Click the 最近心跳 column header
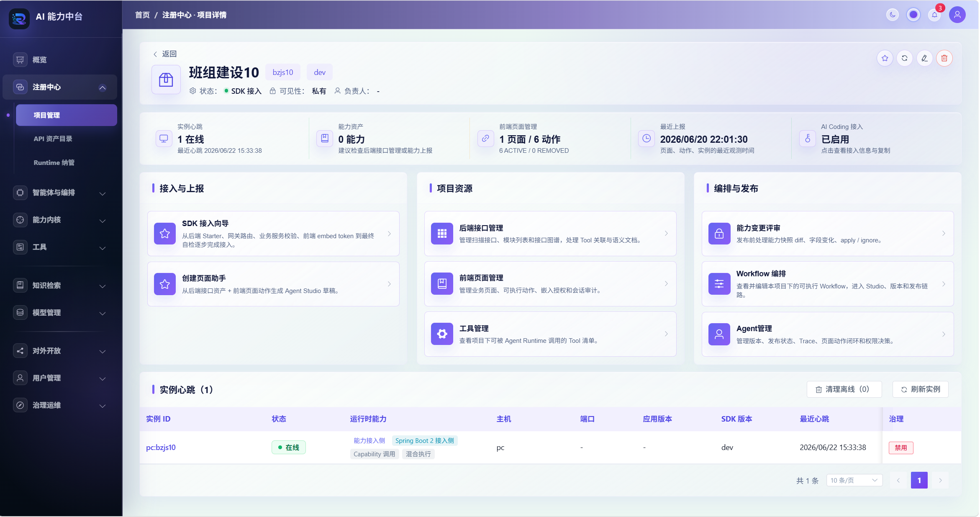 point(814,419)
